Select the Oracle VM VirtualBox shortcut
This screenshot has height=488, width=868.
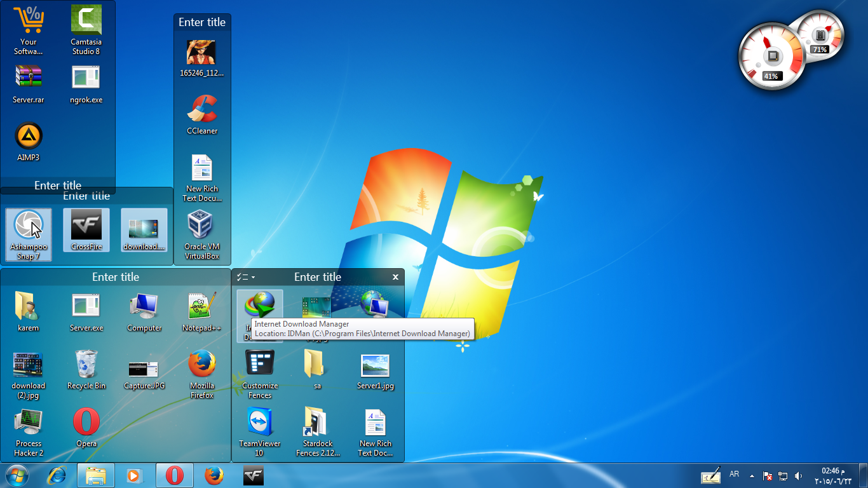pyautogui.click(x=202, y=235)
